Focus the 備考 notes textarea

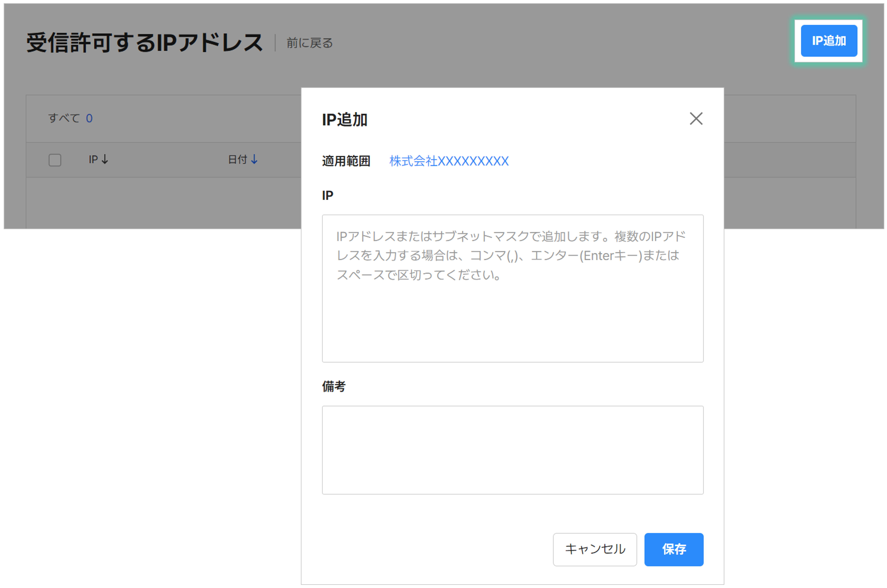click(512, 450)
